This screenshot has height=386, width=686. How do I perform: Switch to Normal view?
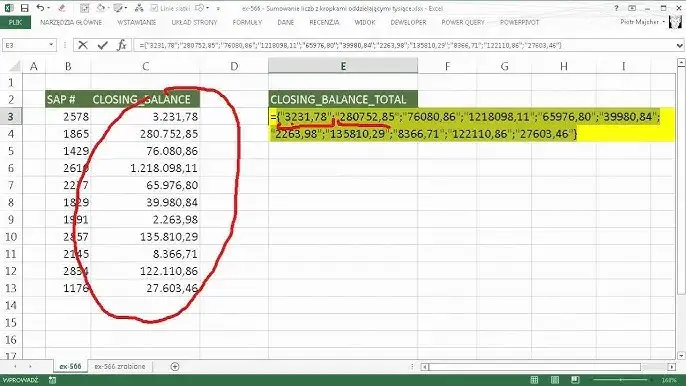point(534,380)
